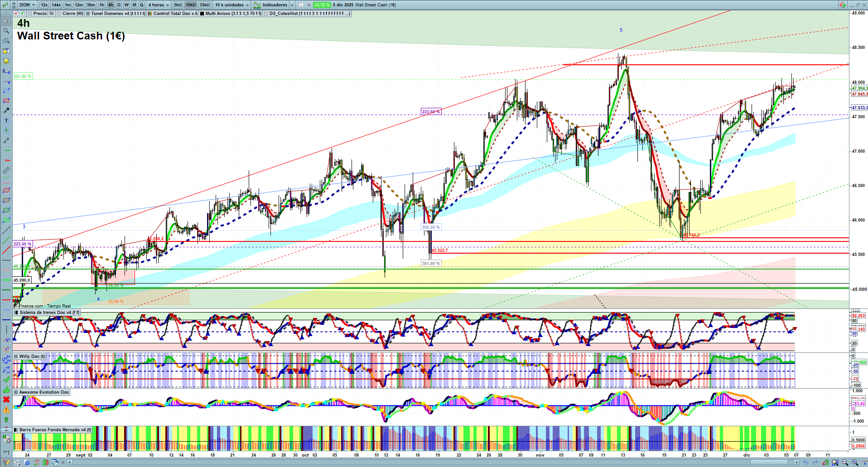The image size is (868, 467).
Task: Select the magnifier zoom tool
Action: coord(6,31)
